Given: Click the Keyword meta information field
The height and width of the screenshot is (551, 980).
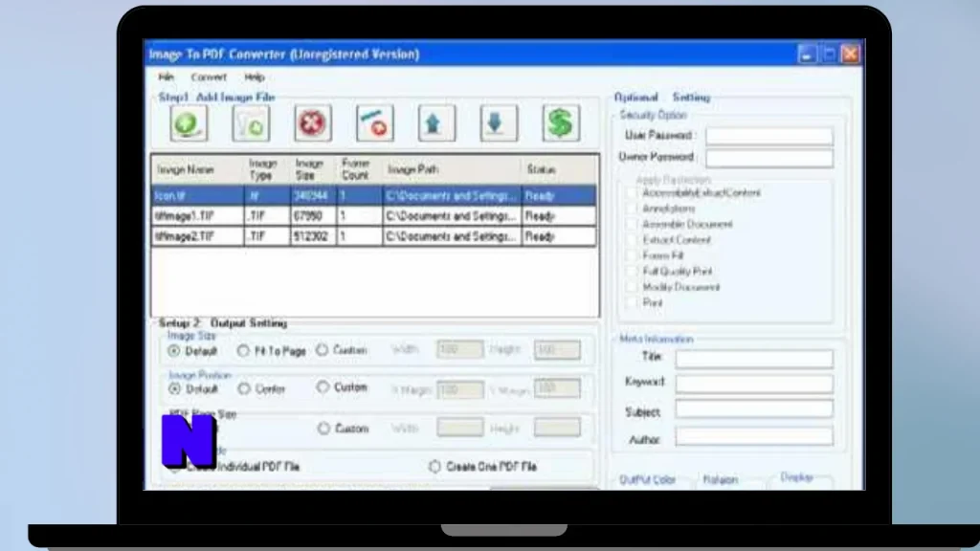Looking at the screenshot, I should [754, 383].
